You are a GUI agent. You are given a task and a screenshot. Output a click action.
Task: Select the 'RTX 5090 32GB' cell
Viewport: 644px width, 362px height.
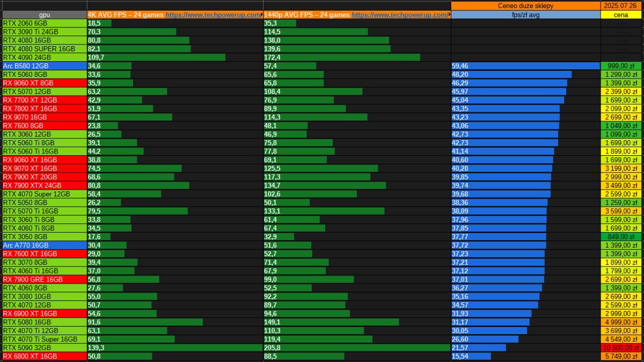point(45,347)
